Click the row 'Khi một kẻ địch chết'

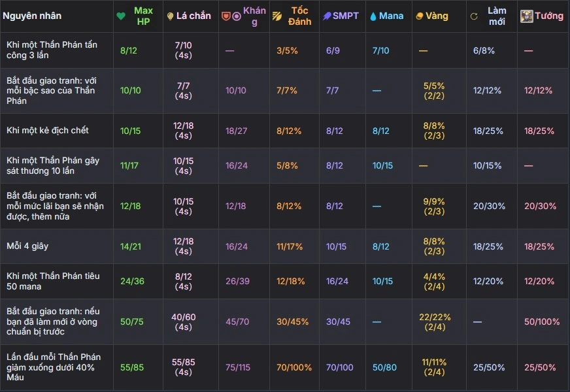(x=285, y=131)
